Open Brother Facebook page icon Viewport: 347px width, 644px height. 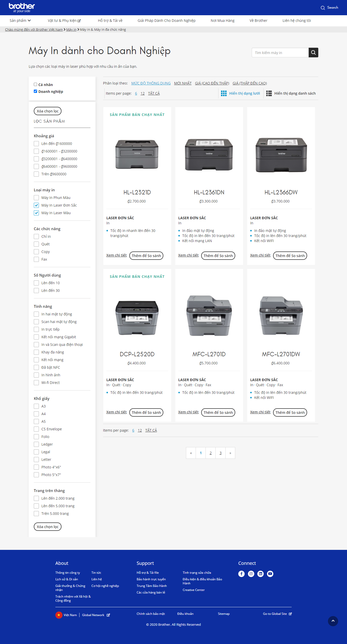[x=241, y=574]
